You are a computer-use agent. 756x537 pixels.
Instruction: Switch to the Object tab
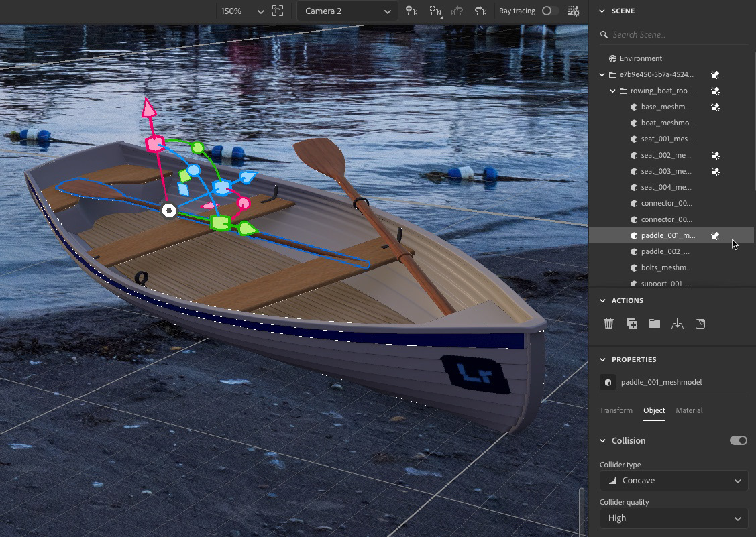pos(654,410)
